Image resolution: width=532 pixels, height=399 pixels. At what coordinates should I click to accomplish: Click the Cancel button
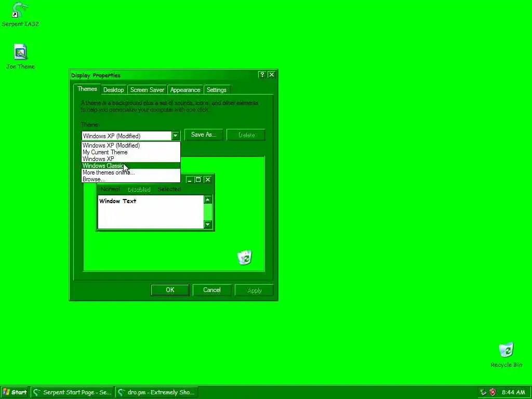pos(212,290)
